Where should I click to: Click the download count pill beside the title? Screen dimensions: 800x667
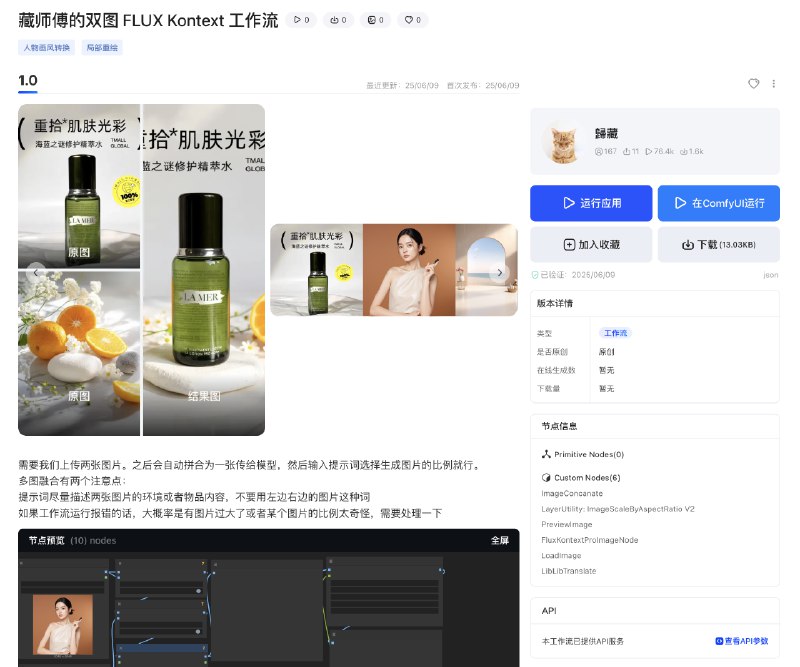coord(338,20)
